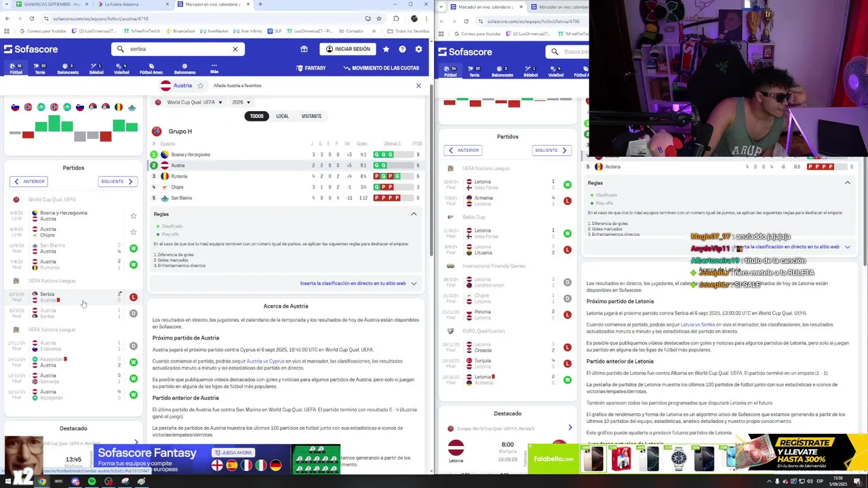Screen dimensions: 868x488
Task: Open the World Cup Qual. UEFA tournament dropdown
Action: (188, 102)
